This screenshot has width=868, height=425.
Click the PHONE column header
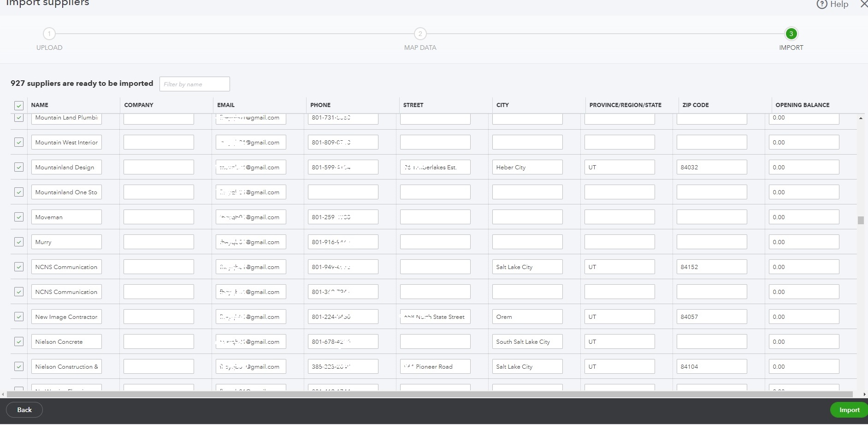click(320, 105)
